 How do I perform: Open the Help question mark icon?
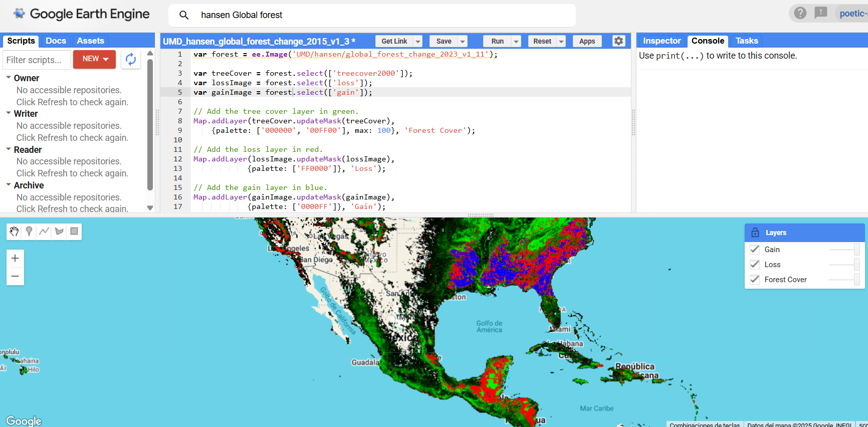pos(800,13)
